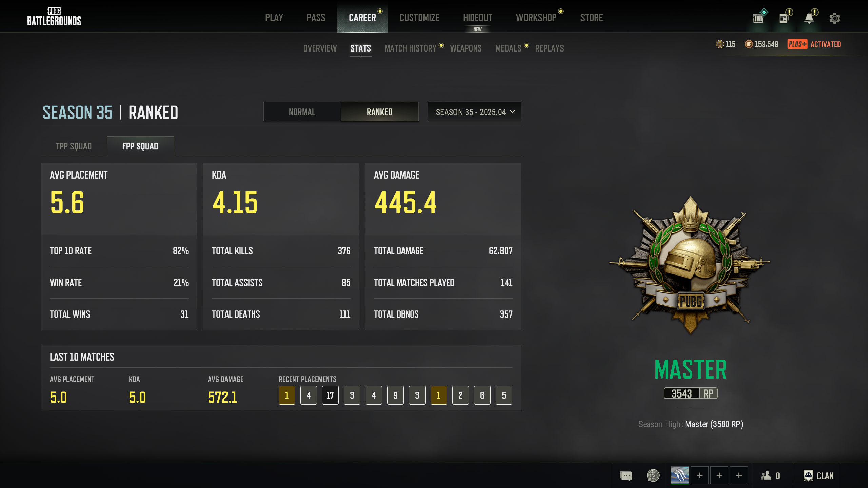Click the MASTER rank title
Viewport: 868px width, 488px height.
tap(691, 369)
